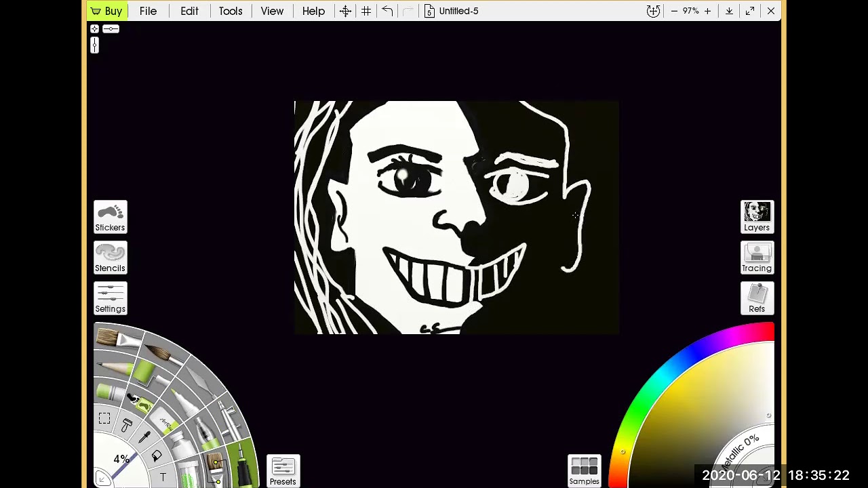Open the Buy cart menu
The width and height of the screenshot is (868, 488).
click(106, 11)
